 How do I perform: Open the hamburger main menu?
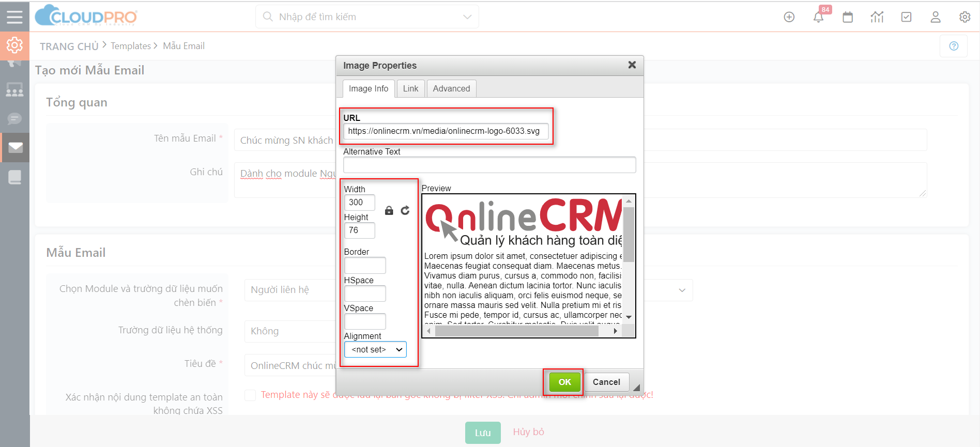point(14,17)
